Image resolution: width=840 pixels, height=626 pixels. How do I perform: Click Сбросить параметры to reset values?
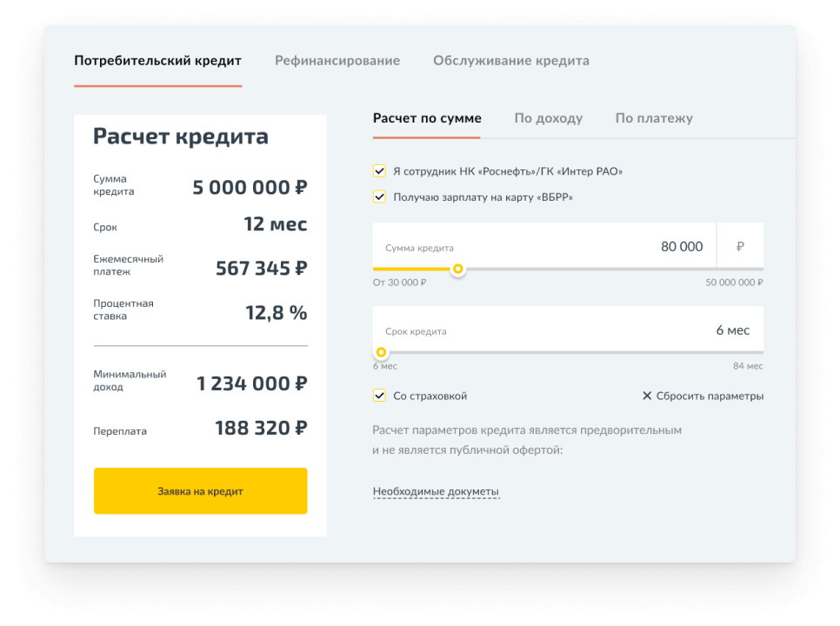coord(710,396)
